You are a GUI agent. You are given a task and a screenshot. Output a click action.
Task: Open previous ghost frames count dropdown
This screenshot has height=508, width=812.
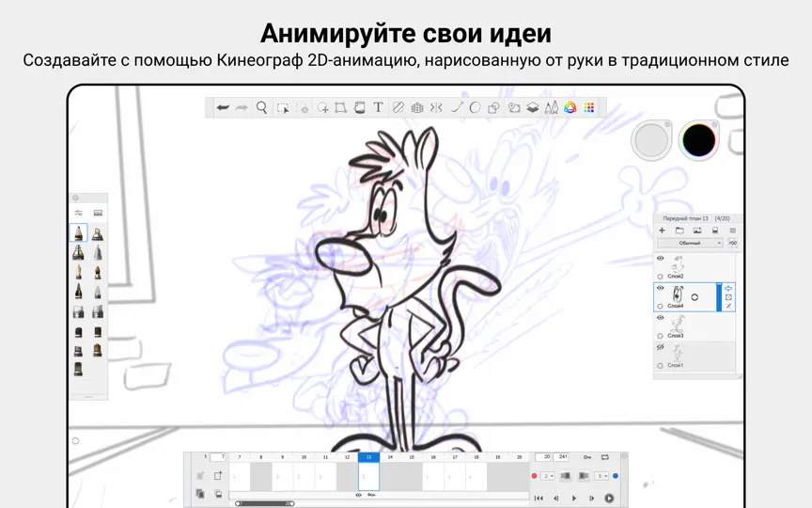548,476
